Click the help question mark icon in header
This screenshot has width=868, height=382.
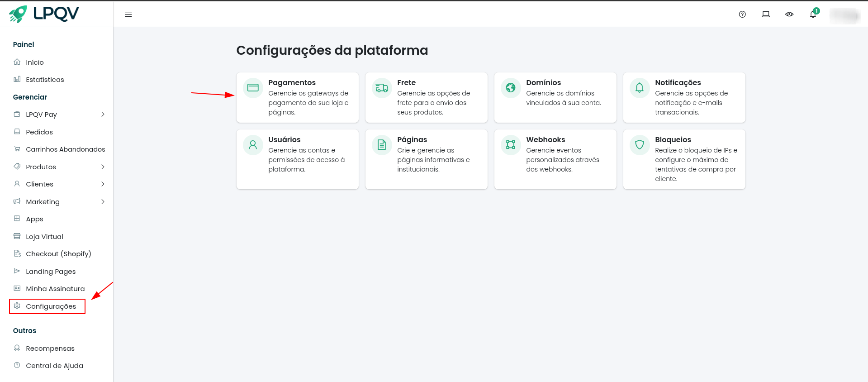click(x=742, y=14)
